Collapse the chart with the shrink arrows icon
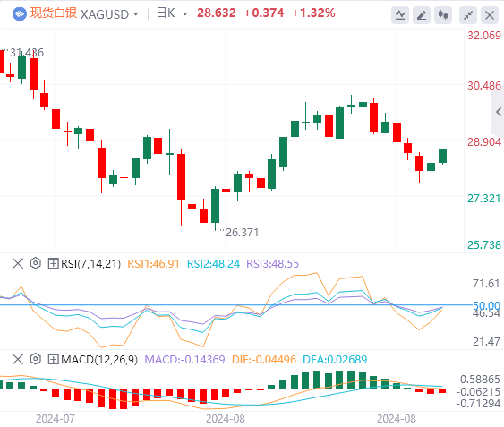Image resolution: width=504 pixels, height=427 pixels. tap(468, 15)
